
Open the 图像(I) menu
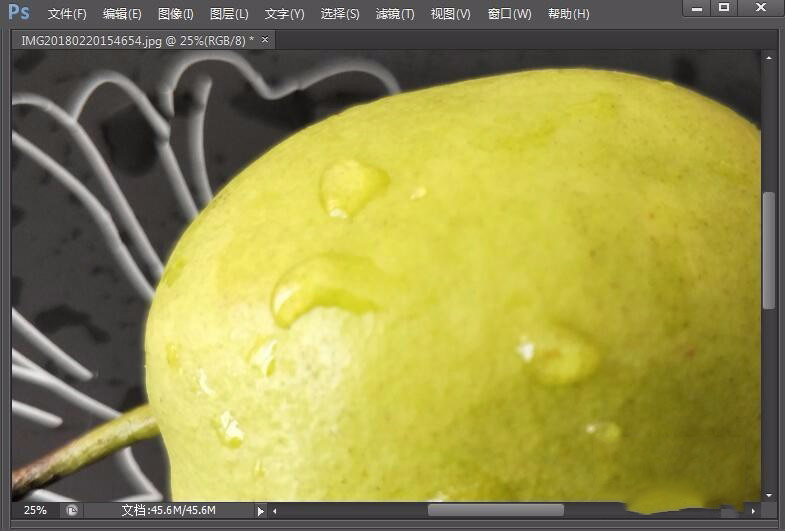pos(176,14)
